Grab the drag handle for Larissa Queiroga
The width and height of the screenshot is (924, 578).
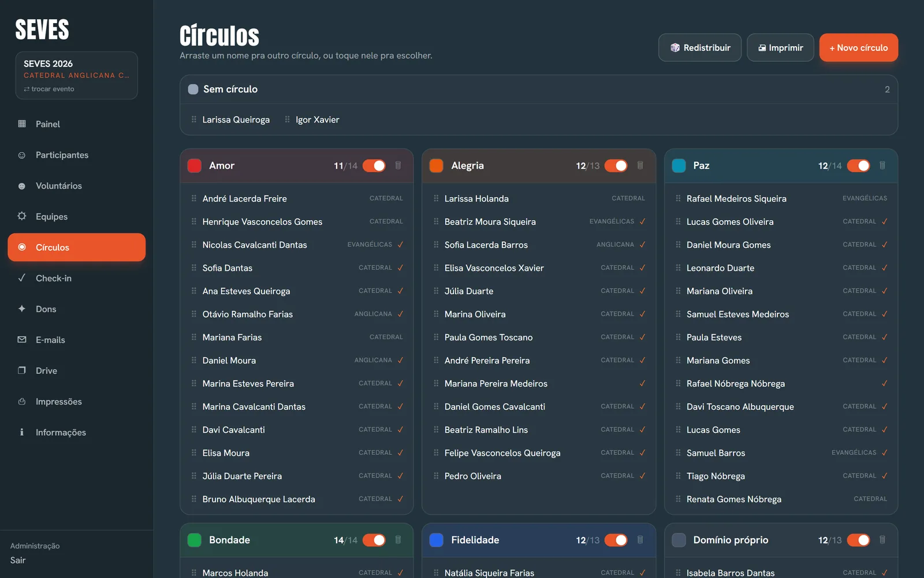click(x=194, y=120)
